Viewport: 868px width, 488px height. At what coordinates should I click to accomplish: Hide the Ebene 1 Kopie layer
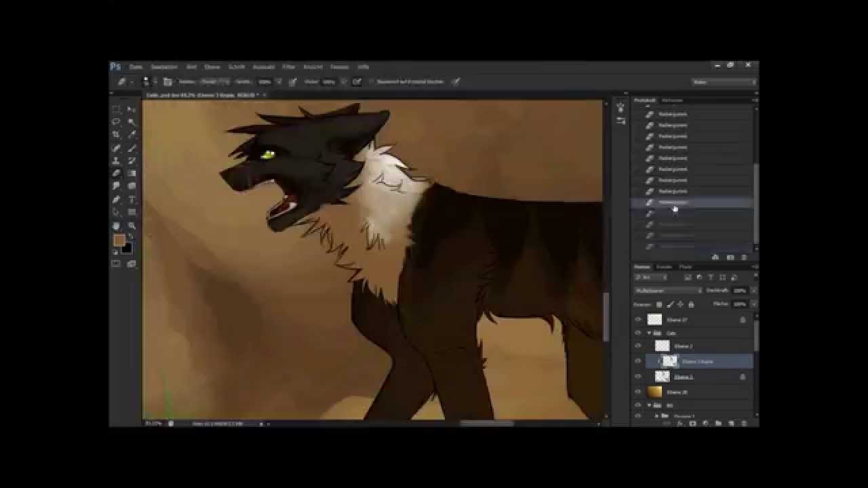coord(637,361)
